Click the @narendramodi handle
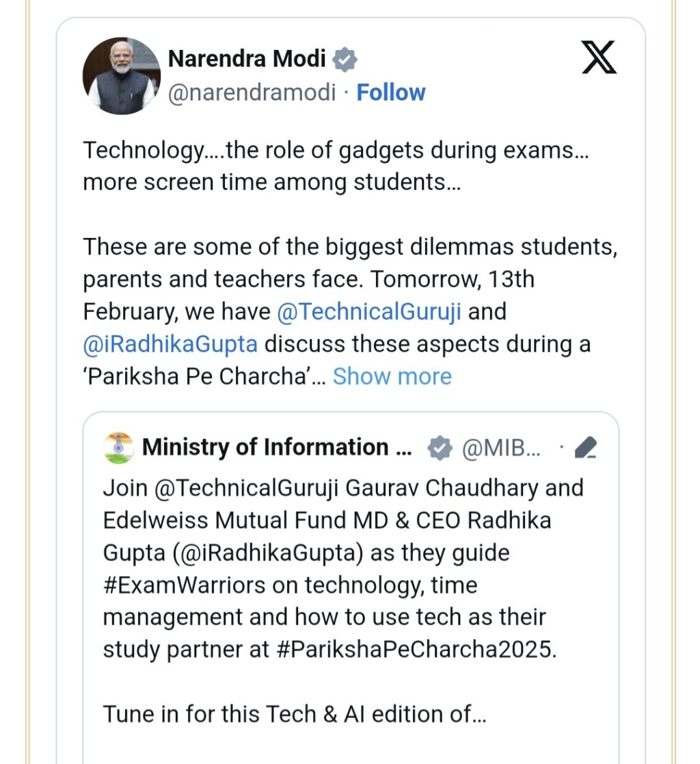 click(252, 92)
